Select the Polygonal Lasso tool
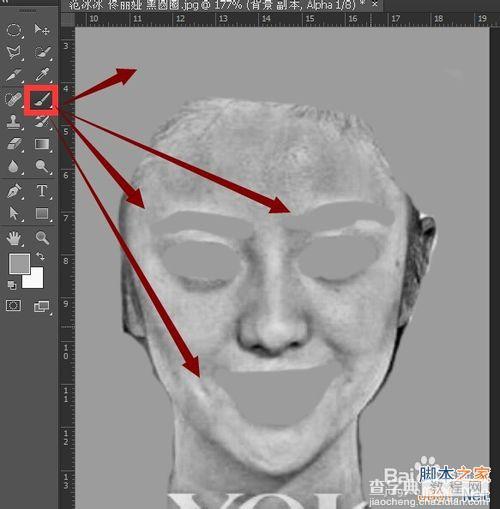The image size is (500, 509). [x=14, y=52]
